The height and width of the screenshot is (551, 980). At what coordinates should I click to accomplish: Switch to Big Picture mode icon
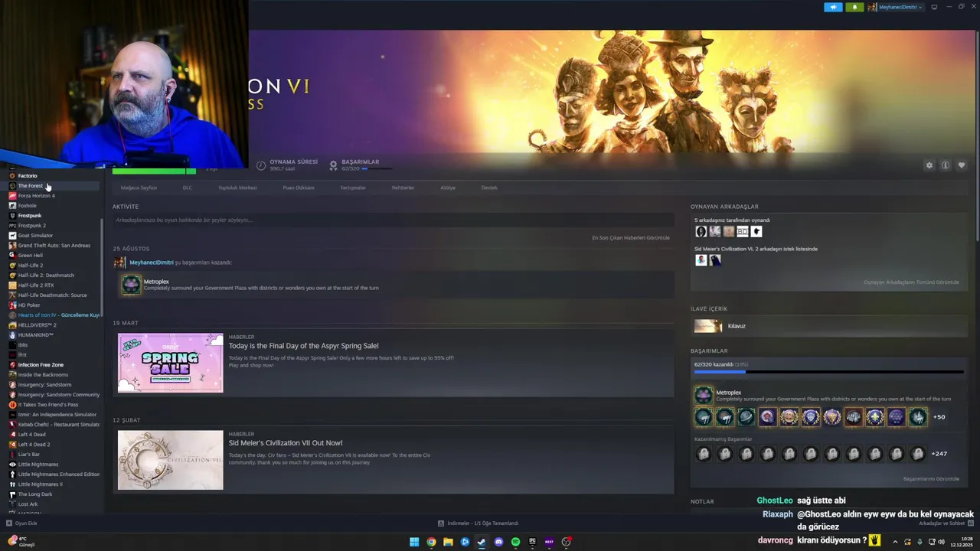pyautogui.click(x=934, y=7)
